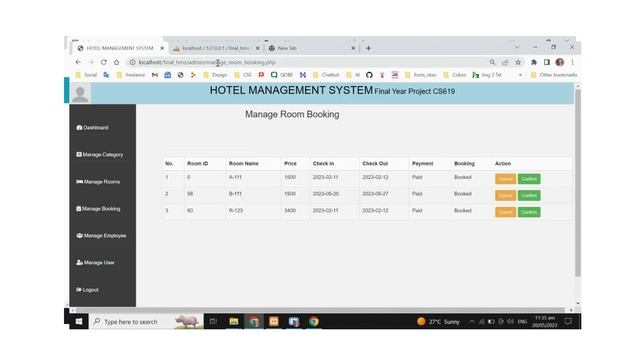Click orange button for room A-111
This screenshot has height=360, width=640.
click(505, 179)
